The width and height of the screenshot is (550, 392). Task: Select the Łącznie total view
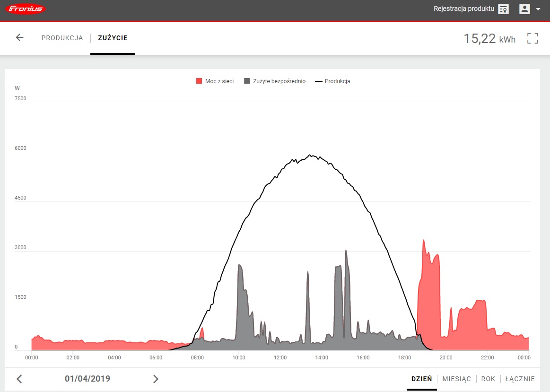(x=520, y=379)
